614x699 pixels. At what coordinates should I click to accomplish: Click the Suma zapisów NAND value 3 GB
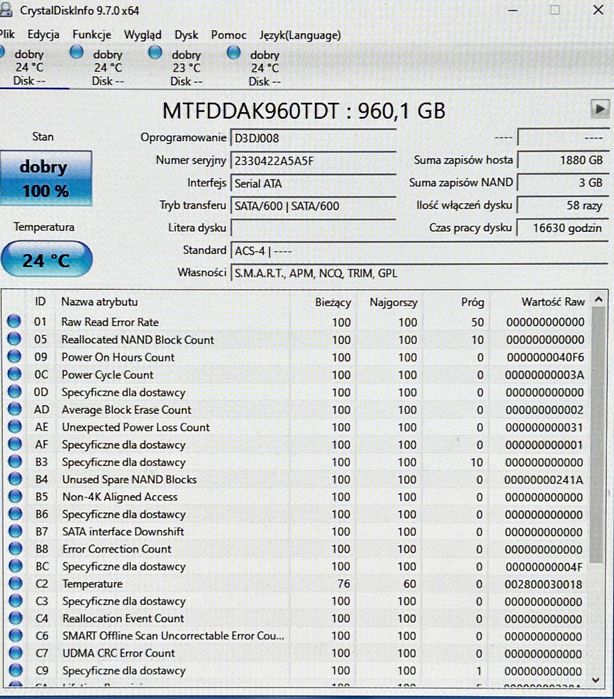[x=563, y=183]
